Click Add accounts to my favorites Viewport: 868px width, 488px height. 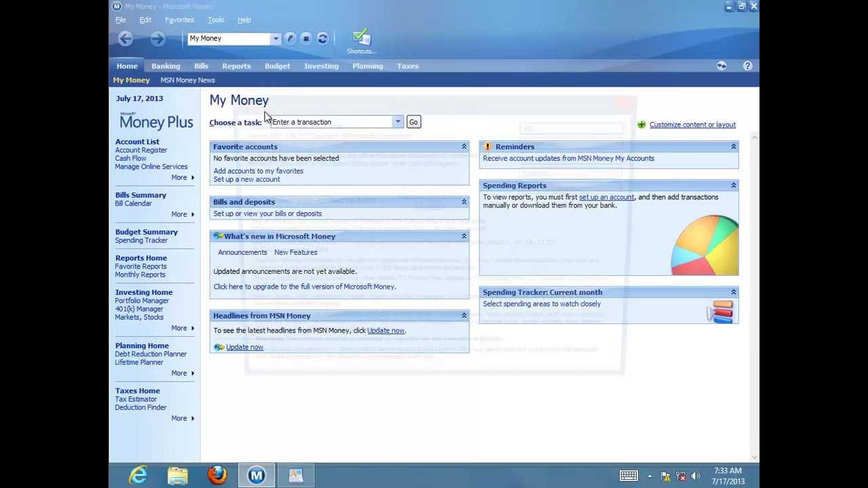(258, 171)
